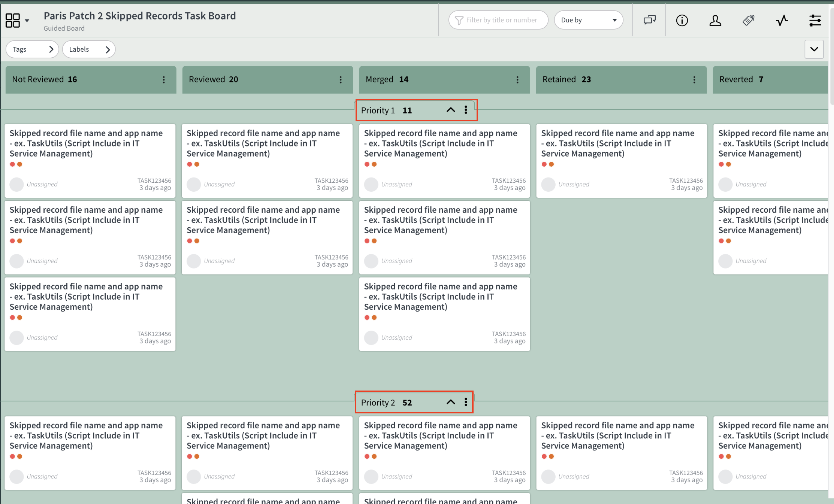The width and height of the screenshot is (834, 504).
Task: Collapse the Priority 2 swimlane
Action: click(451, 402)
